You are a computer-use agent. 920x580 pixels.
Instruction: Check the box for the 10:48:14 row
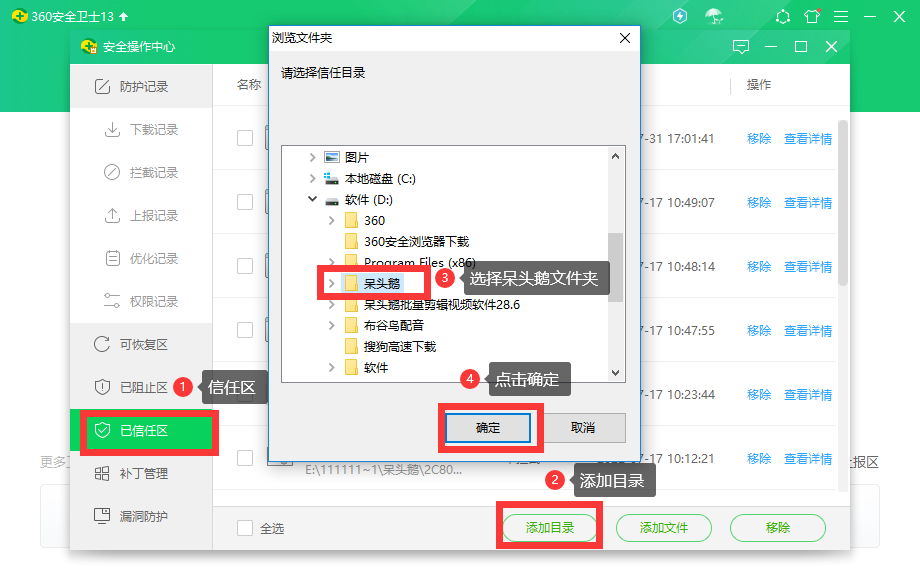tap(245, 266)
